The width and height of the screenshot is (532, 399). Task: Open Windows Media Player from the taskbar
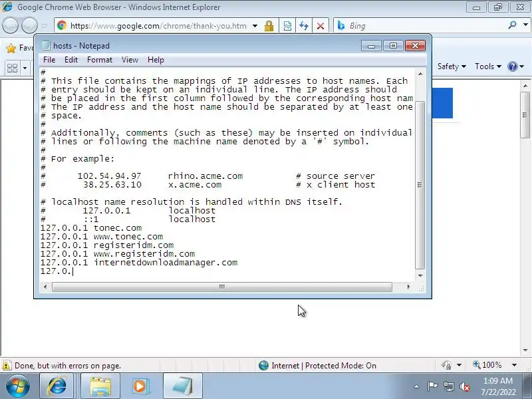tap(140, 386)
